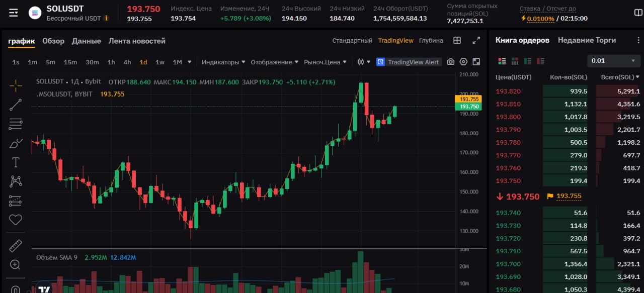Select the text annotation tool
The width and height of the screenshot is (644, 293).
click(16, 162)
